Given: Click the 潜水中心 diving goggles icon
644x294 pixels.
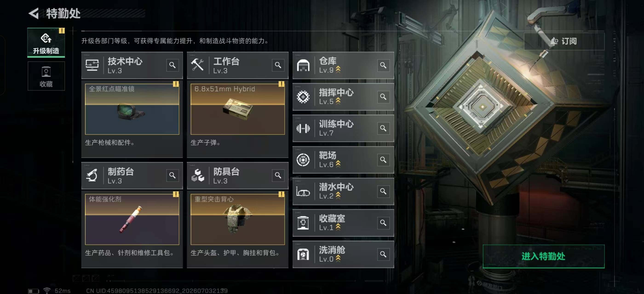Looking at the screenshot, I should (x=303, y=191).
